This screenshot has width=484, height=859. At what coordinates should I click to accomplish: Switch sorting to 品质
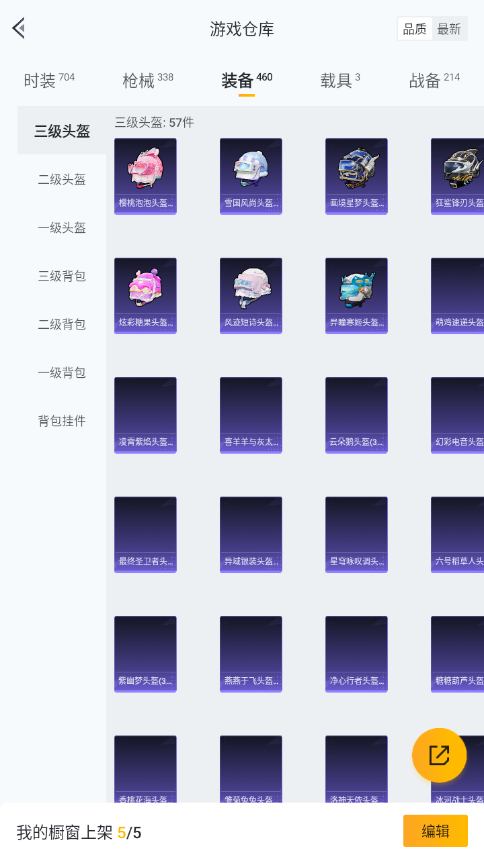pyautogui.click(x=414, y=29)
